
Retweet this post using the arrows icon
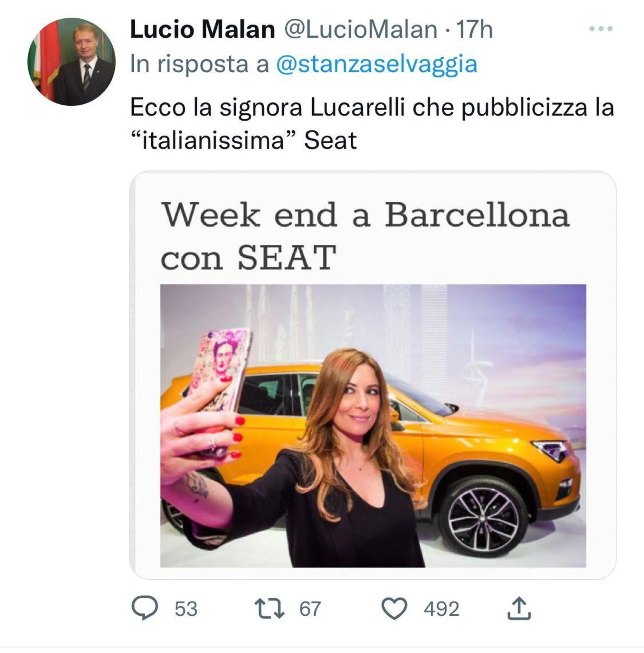[x=269, y=609]
